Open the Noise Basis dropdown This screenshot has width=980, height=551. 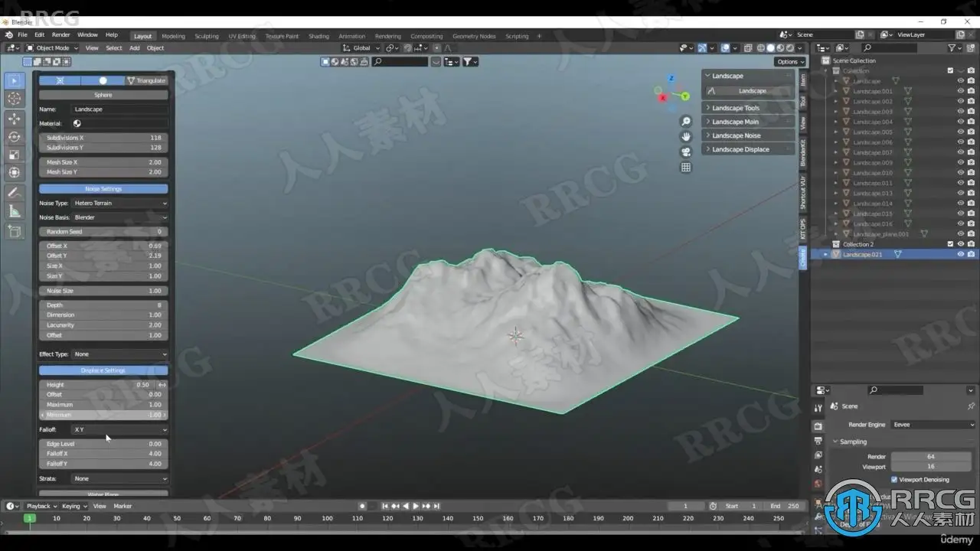[119, 217]
